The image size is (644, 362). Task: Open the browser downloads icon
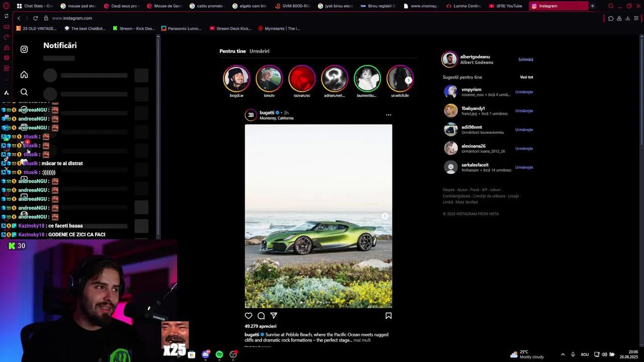pyautogui.click(x=627, y=19)
